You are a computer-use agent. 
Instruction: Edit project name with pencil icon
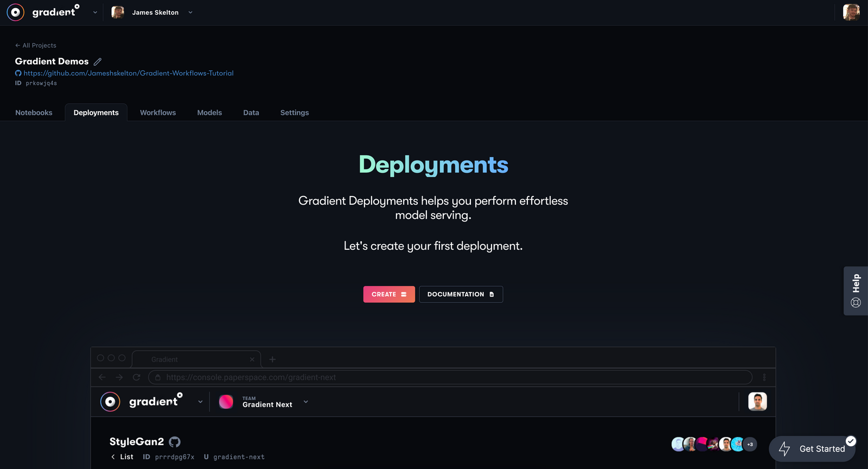point(98,62)
